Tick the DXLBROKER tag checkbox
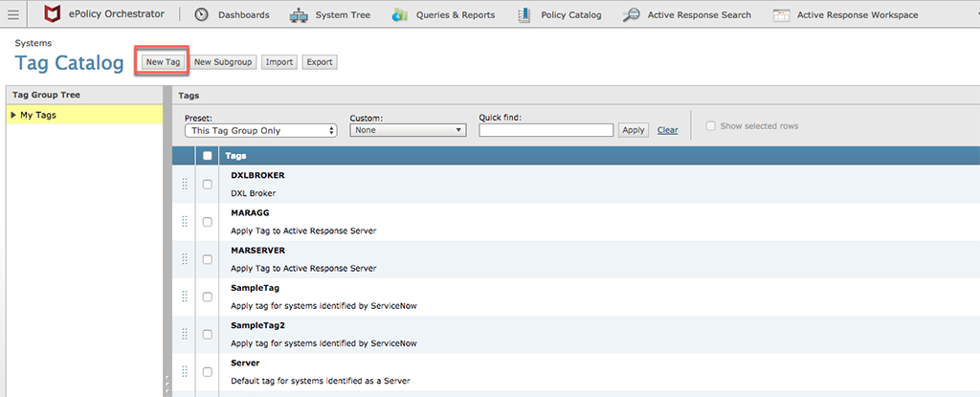The image size is (980, 397). [208, 185]
